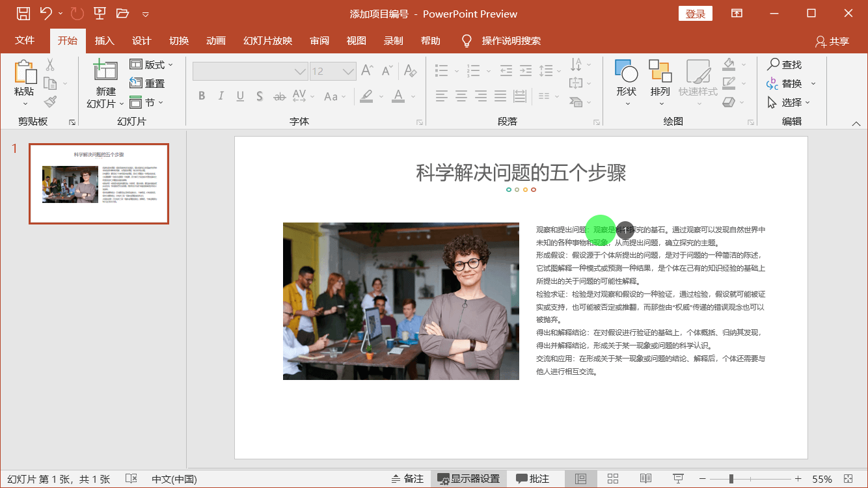Open the File (文件) tab
This screenshot has height=488, width=868.
pyautogui.click(x=25, y=40)
